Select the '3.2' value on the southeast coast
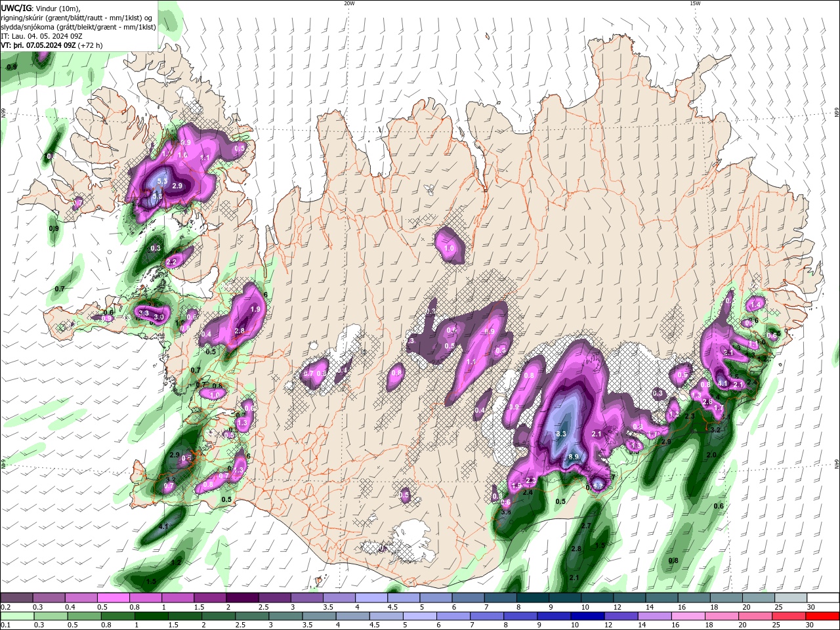 tap(715, 429)
